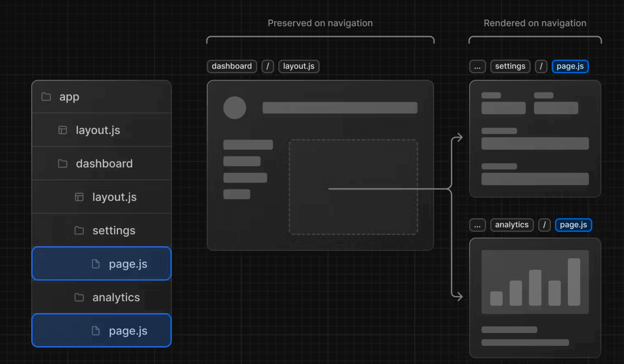The width and height of the screenshot is (624, 364).
Task: Click the layout icon of the root layout.js
Action: [x=62, y=130]
